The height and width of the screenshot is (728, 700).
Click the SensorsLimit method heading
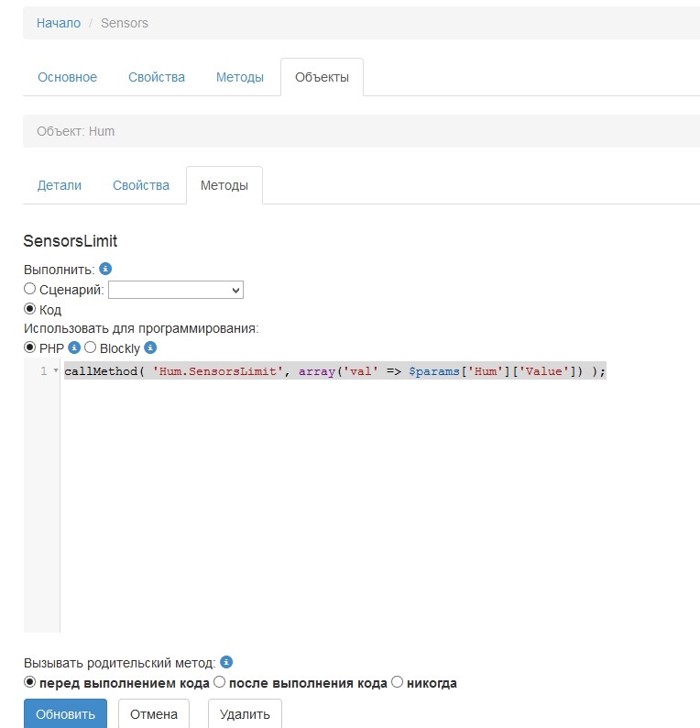click(70, 241)
